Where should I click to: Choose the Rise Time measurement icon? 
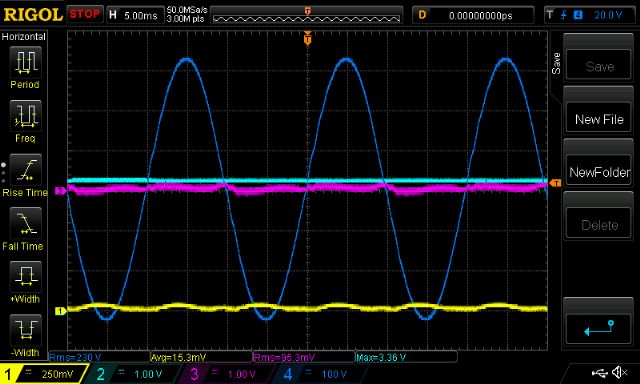coord(25,170)
